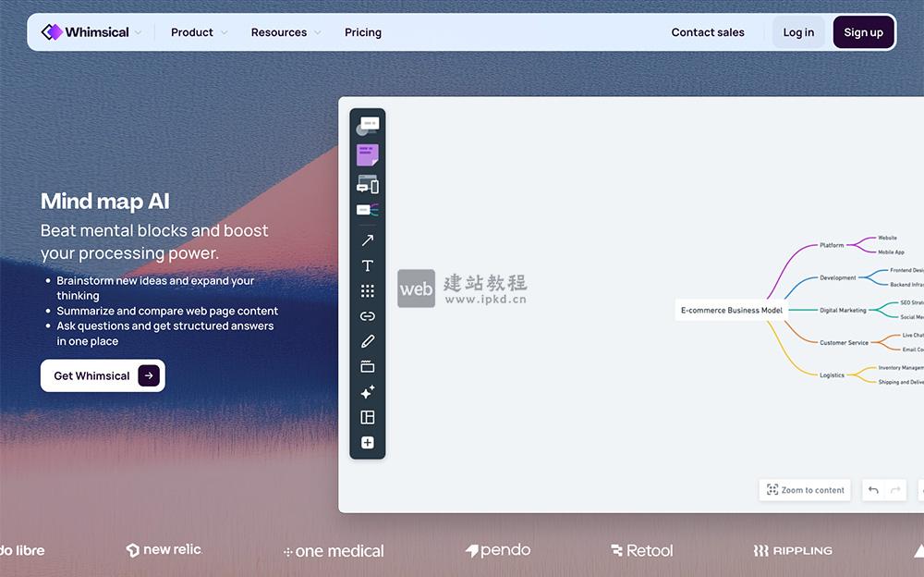Open the Product dropdown menu
Image resolution: width=924 pixels, height=577 pixels.
(x=197, y=31)
